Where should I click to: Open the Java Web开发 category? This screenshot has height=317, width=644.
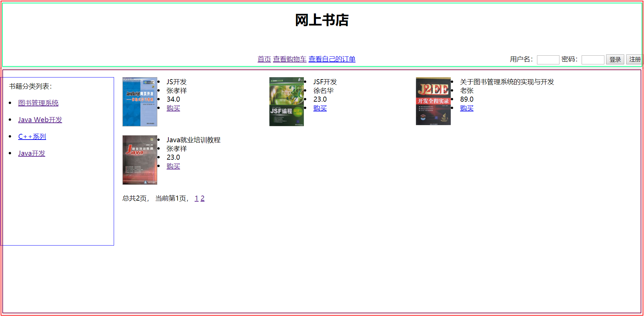tap(40, 120)
